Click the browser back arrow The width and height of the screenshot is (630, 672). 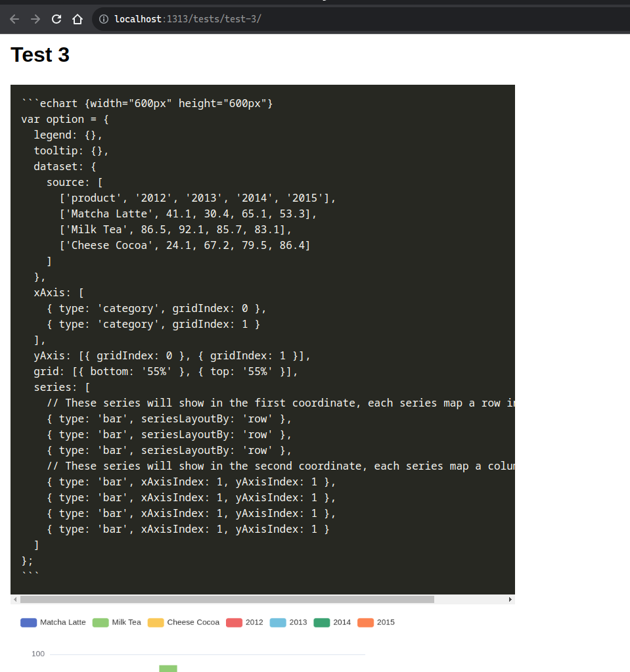[x=14, y=19]
